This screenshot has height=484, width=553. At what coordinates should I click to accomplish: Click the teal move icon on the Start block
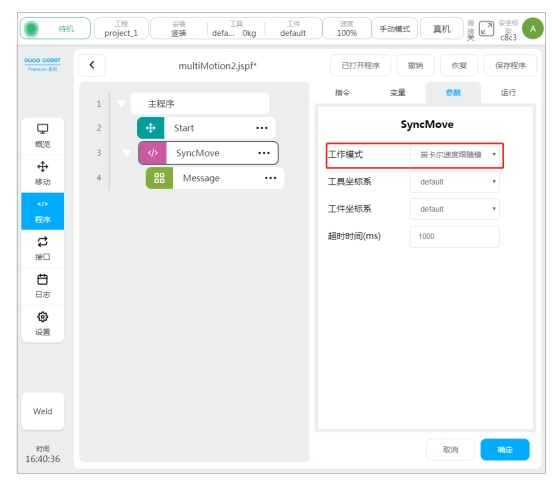click(x=151, y=128)
